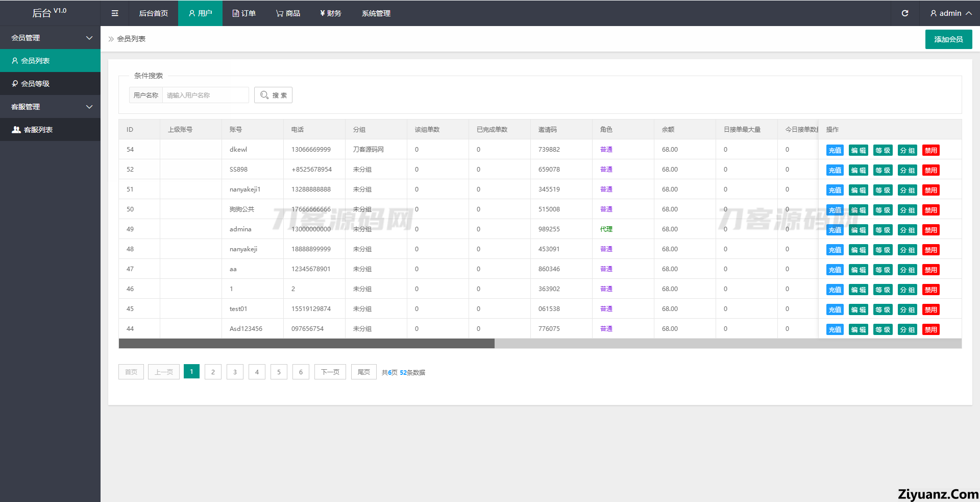Focus the 用户名称 search input field

(x=205, y=95)
